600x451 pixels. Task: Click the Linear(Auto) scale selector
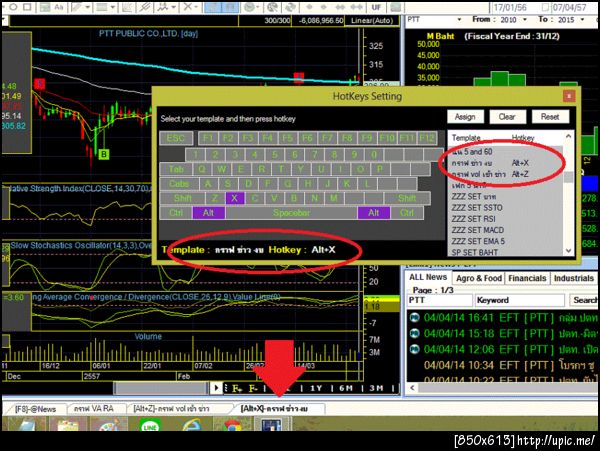[x=372, y=20]
